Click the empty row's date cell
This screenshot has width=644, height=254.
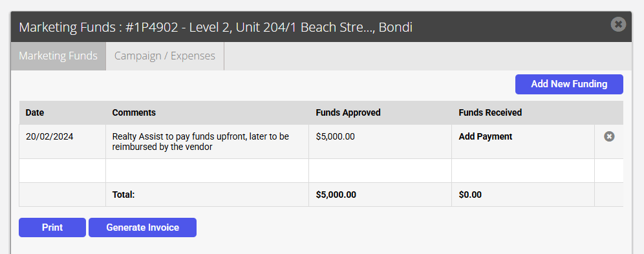(63, 171)
